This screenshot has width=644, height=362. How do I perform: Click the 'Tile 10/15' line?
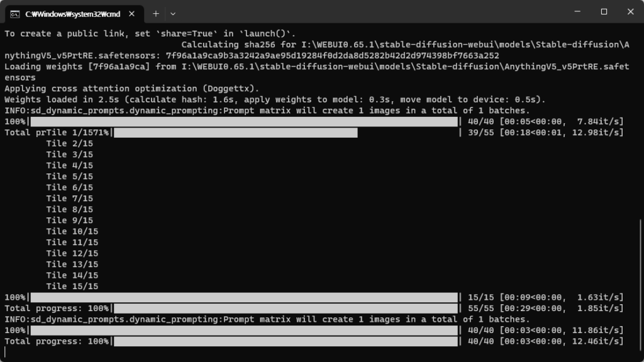(72, 231)
